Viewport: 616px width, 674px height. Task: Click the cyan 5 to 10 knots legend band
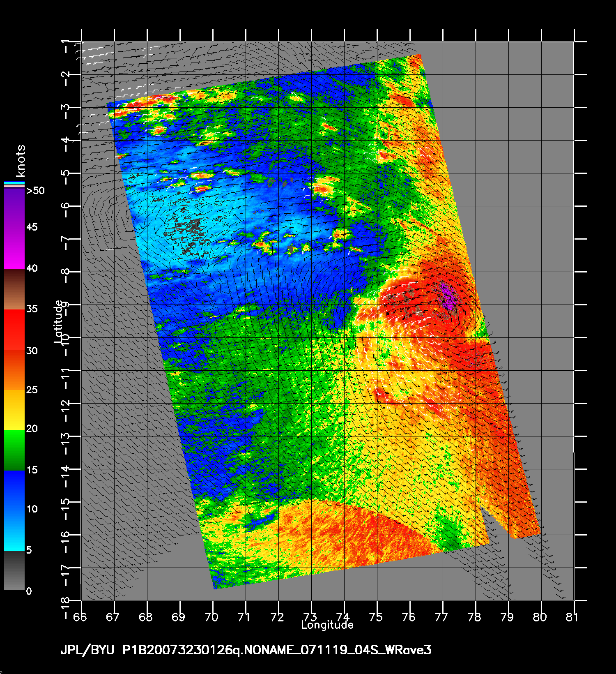tap(14, 531)
